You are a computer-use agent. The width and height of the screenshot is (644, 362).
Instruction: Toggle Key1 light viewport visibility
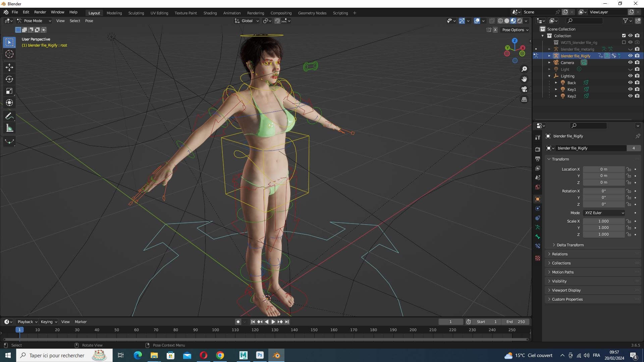(x=630, y=89)
